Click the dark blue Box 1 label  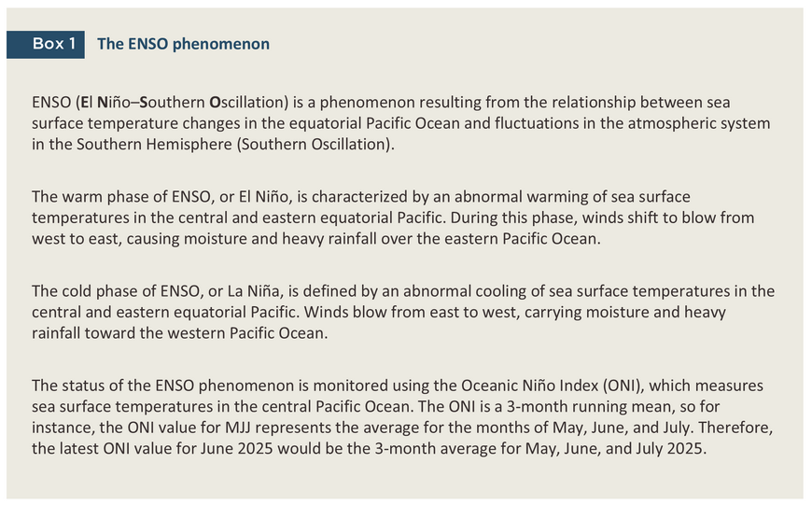(46, 44)
